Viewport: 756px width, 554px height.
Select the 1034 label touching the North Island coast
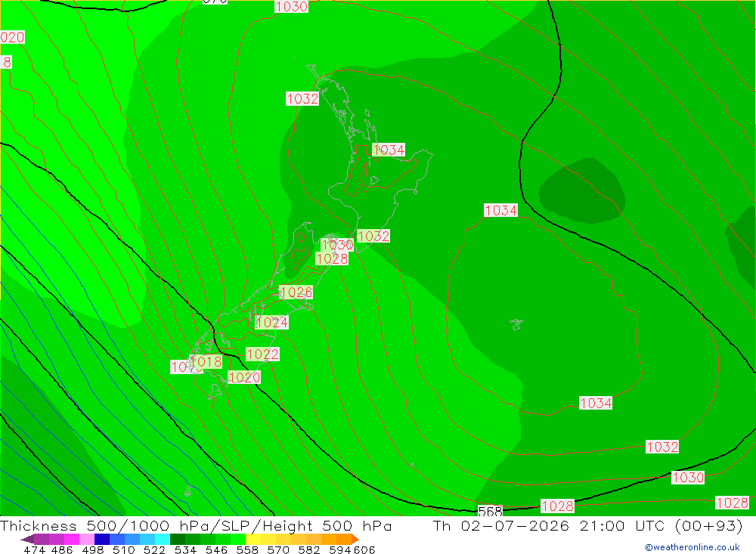pyautogui.click(x=389, y=150)
